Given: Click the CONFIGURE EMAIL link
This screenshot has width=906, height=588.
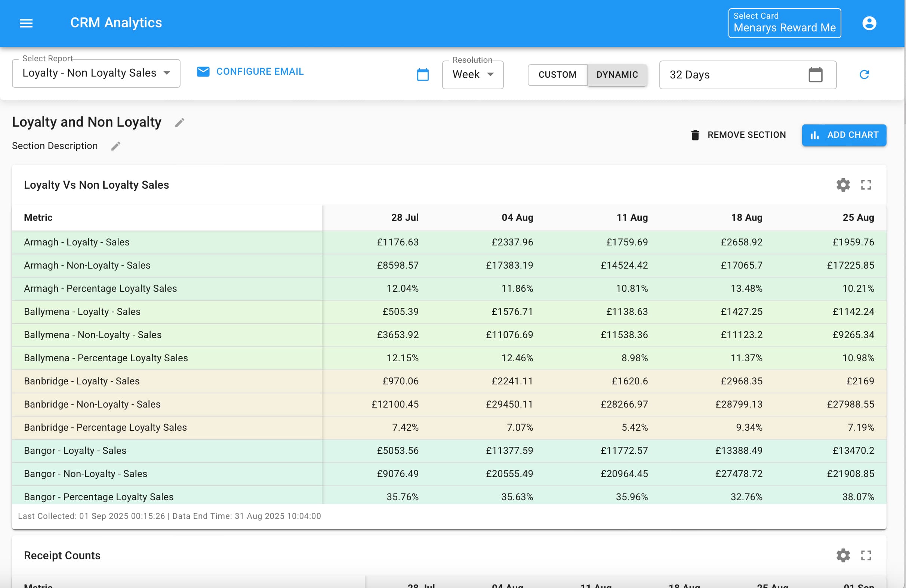Looking at the screenshot, I should [260, 71].
